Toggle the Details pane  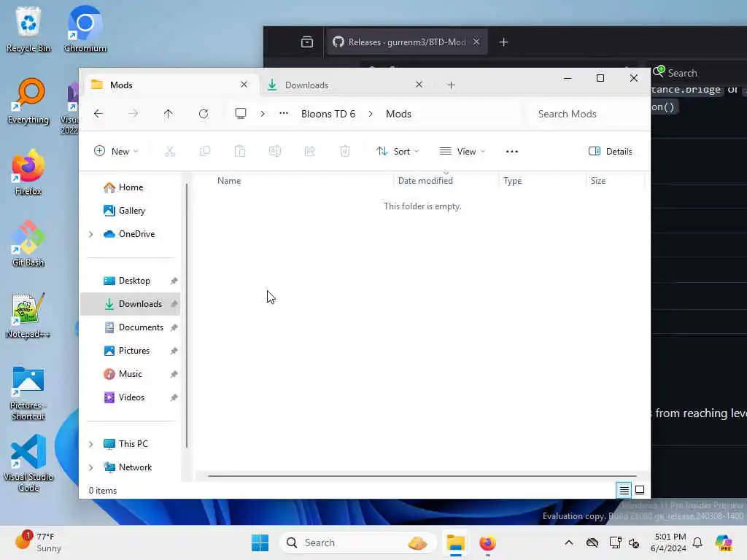(x=611, y=152)
